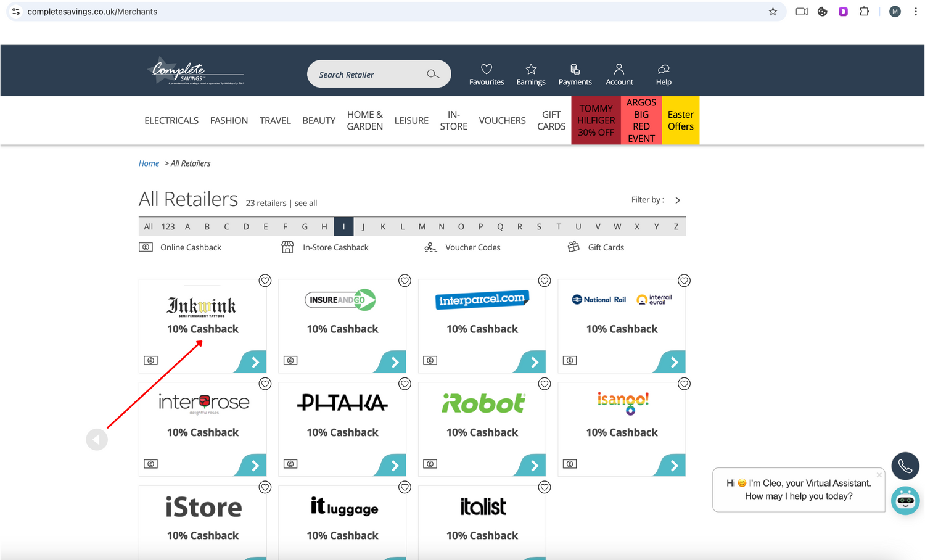The height and width of the screenshot is (560, 925).
Task: Open the GIFT CARDS menu
Action: coord(551,120)
